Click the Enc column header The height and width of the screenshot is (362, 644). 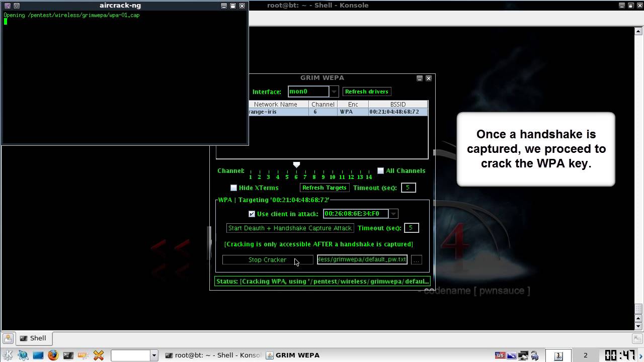pos(353,104)
